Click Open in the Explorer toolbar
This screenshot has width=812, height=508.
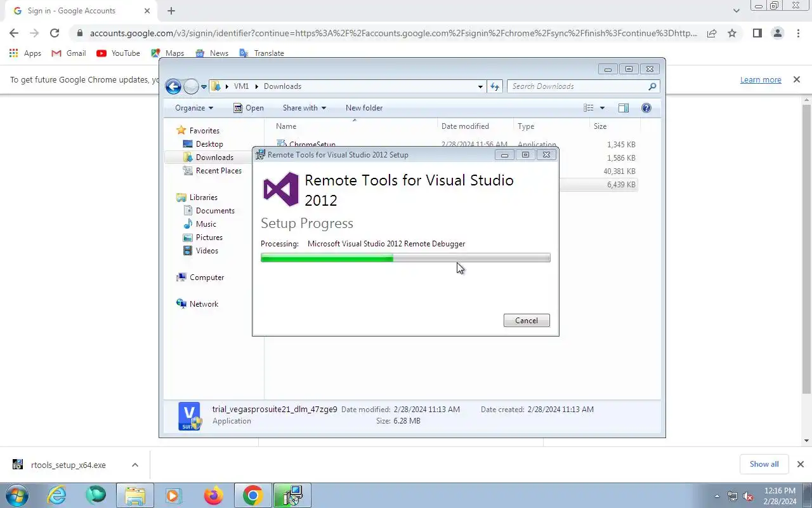(249, 108)
